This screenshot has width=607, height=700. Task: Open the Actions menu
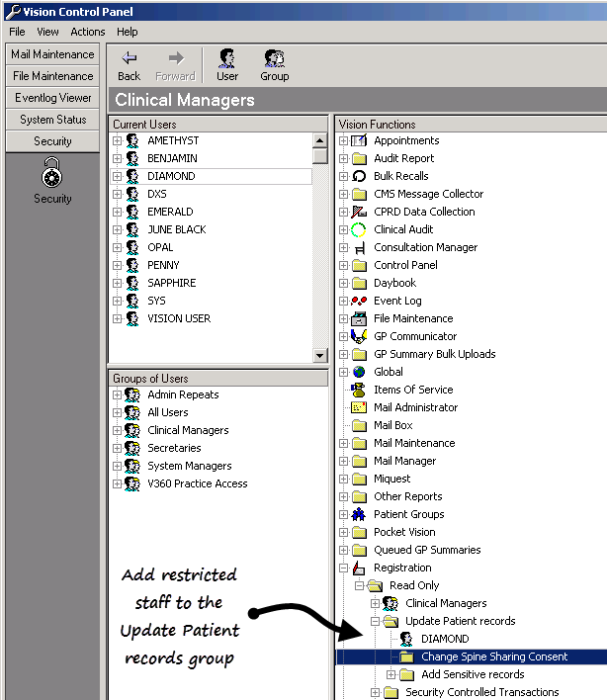point(87,32)
